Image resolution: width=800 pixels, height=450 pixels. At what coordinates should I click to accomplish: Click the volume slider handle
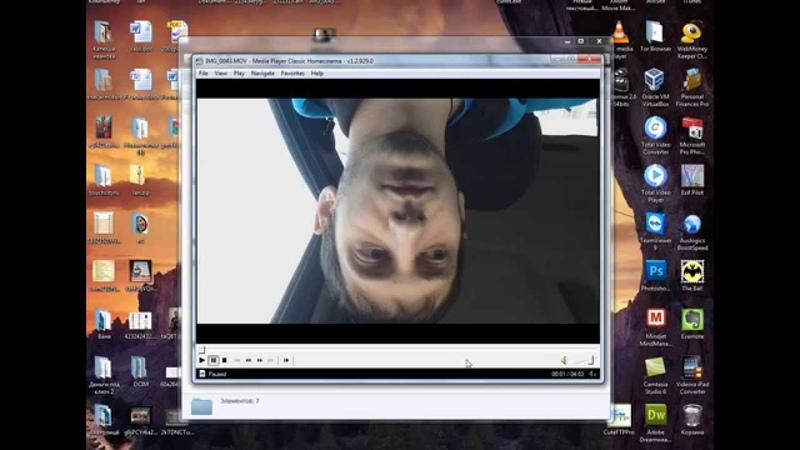590,360
